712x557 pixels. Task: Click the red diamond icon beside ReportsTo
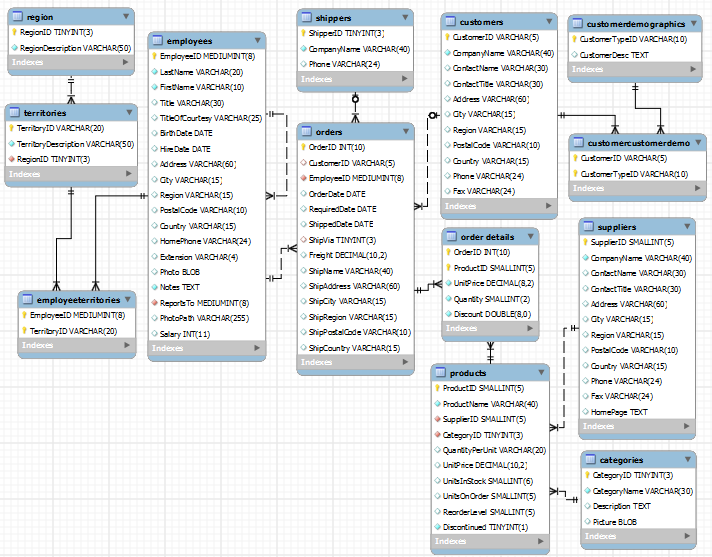(156, 302)
